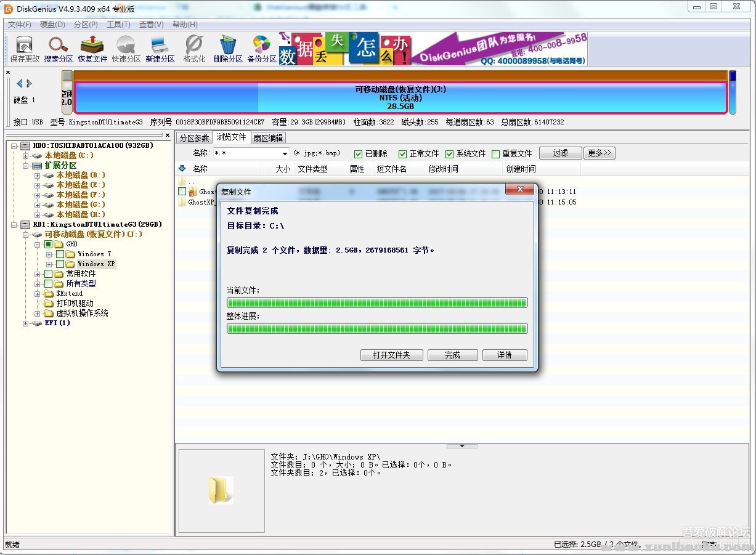Disable the 正常文件 checkbox
This screenshot has width=756, height=555.
403,153
